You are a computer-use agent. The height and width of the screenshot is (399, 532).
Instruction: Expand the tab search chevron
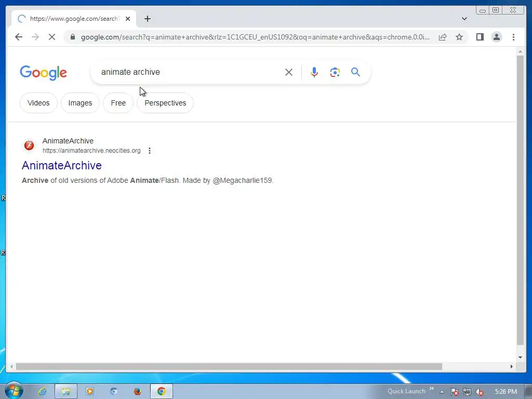click(x=464, y=19)
